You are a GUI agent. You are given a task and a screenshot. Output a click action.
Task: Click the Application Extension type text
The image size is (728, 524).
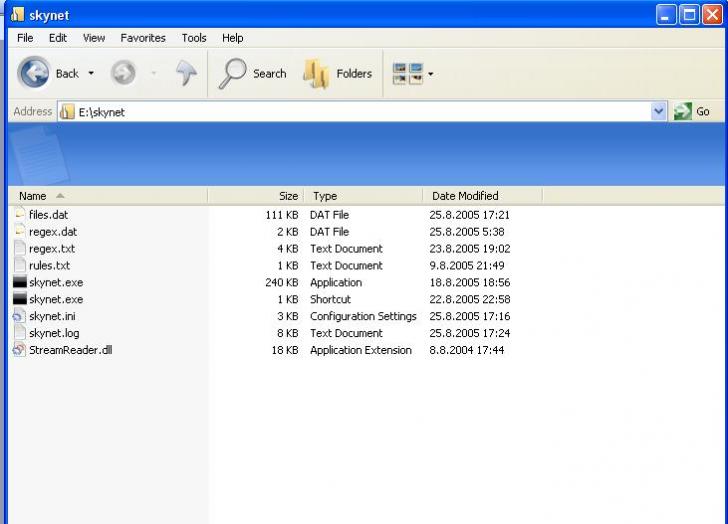tap(361, 350)
